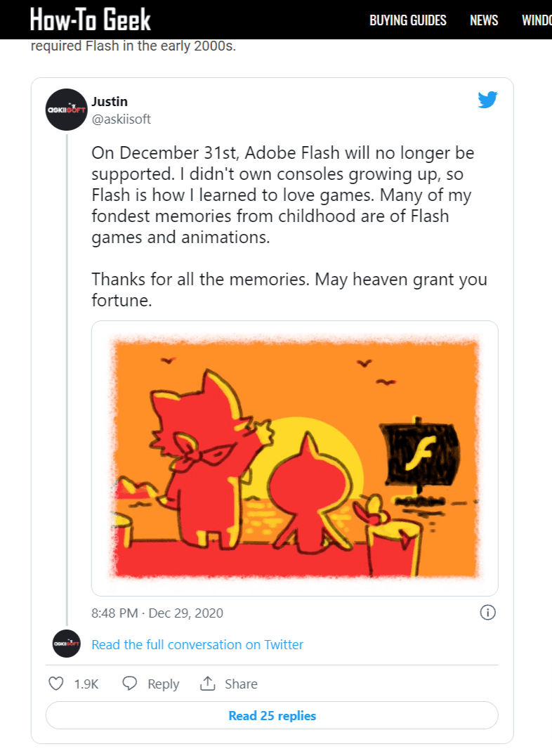The height and width of the screenshot is (756, 552).
Task: Click the small avatar beside full conversation link
Action: (x=67, y=644)
